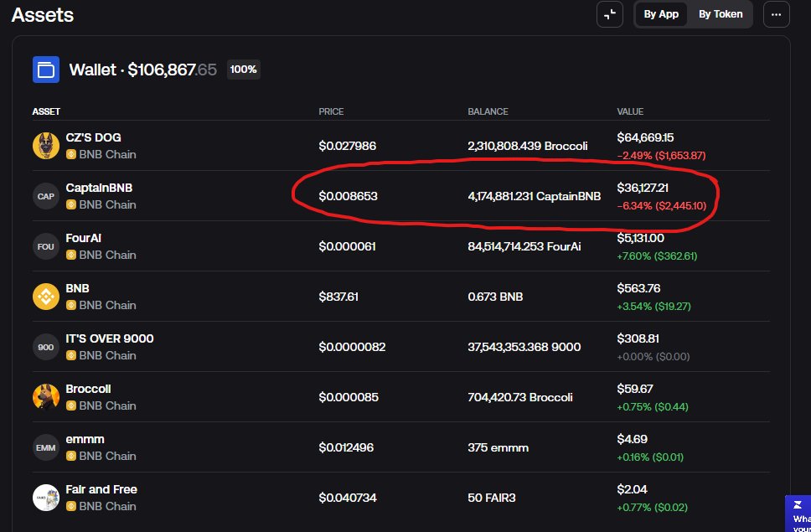Click the price $0.008653
Image resolution: width=811 pixels, height=532 pixels.
click(x=348, y=196)
